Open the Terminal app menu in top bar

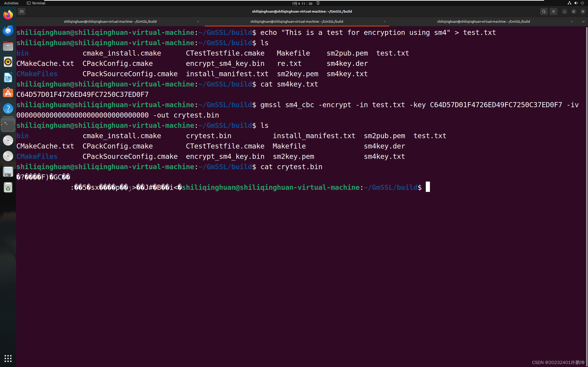(36, 3)
